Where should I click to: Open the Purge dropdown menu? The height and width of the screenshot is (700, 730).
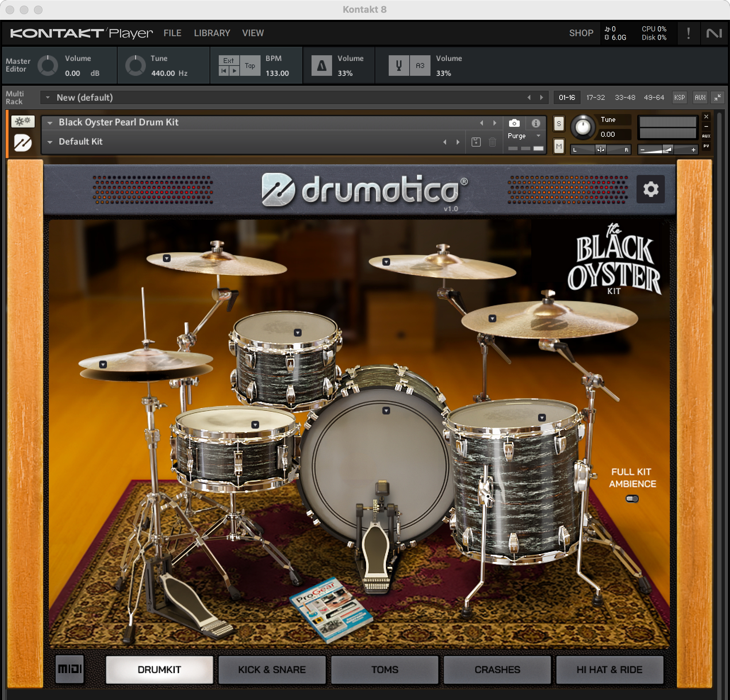click(x=524, y=136)
